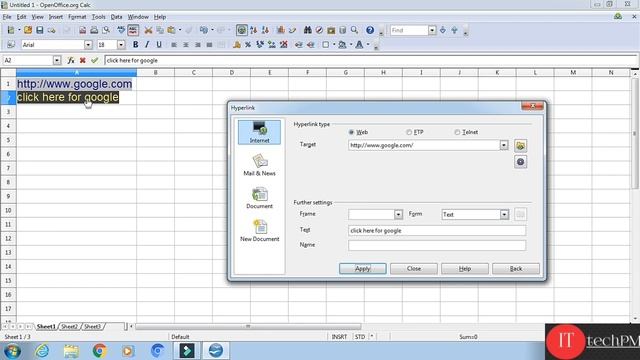Expand the Find toolbar dropdown
This screenshot has height=360, width=640.
(432, 30)
